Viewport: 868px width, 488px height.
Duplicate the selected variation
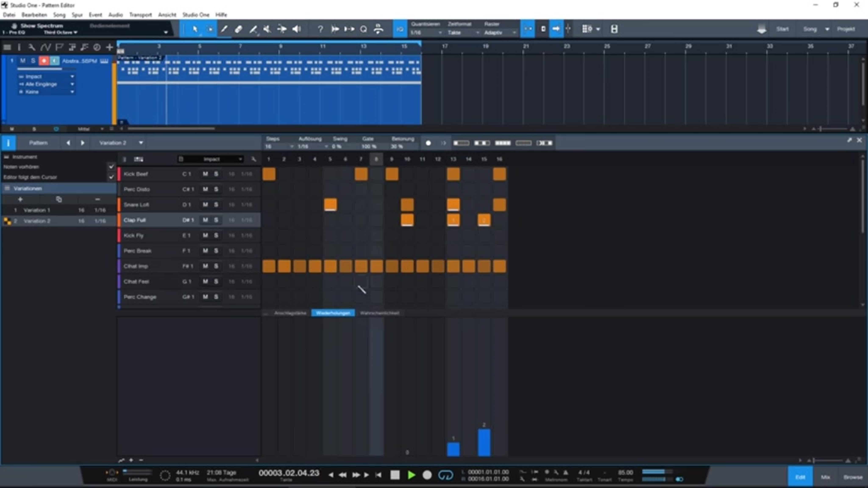coord(59,199)
